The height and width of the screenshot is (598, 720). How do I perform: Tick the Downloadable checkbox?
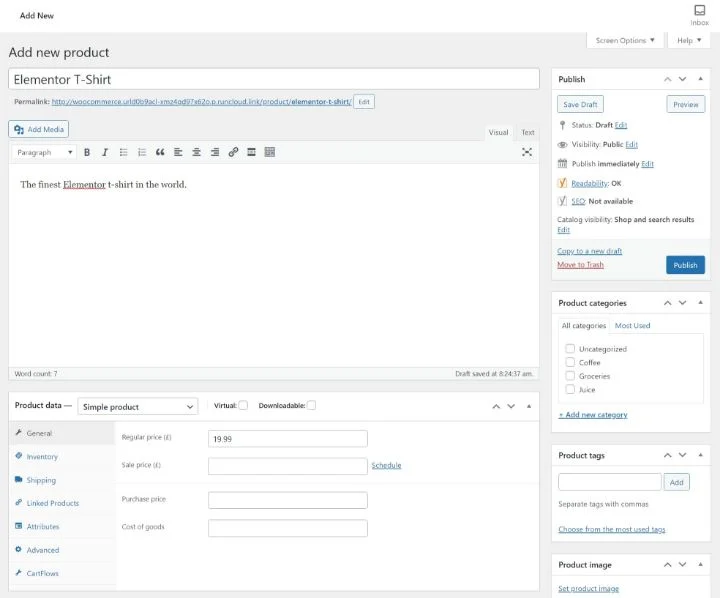[311, 405]
